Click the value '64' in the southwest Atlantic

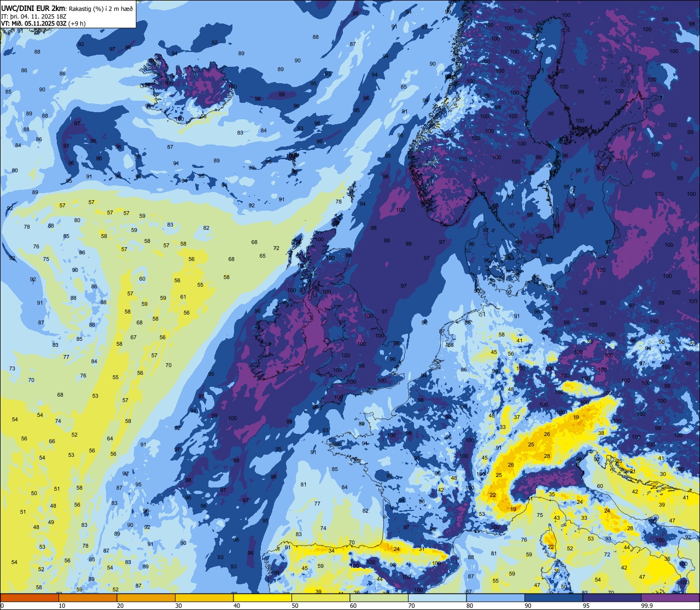point(110,438)
